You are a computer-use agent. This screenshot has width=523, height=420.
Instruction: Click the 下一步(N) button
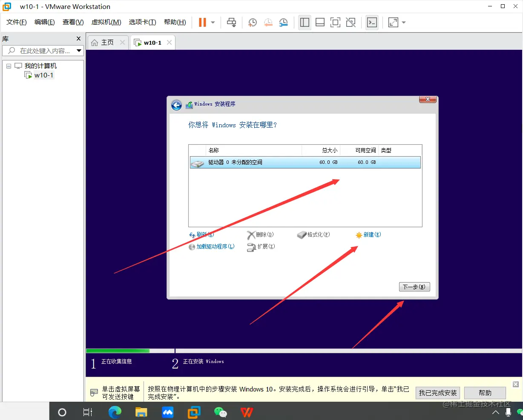coord(414,287)
